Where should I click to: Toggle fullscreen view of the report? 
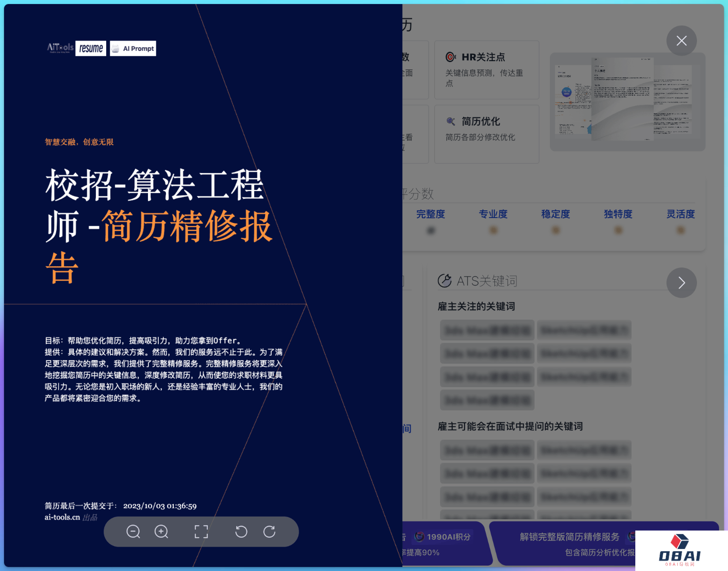[201, 531]
